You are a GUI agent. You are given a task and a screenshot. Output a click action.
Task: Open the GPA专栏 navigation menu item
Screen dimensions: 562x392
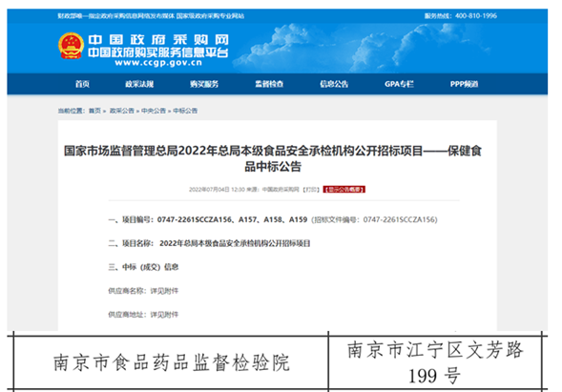[399, 84]
